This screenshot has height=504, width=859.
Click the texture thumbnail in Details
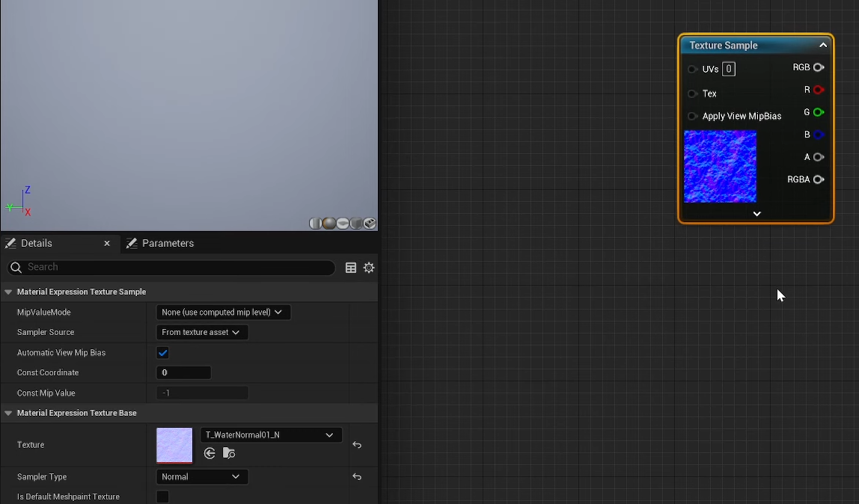174,446
